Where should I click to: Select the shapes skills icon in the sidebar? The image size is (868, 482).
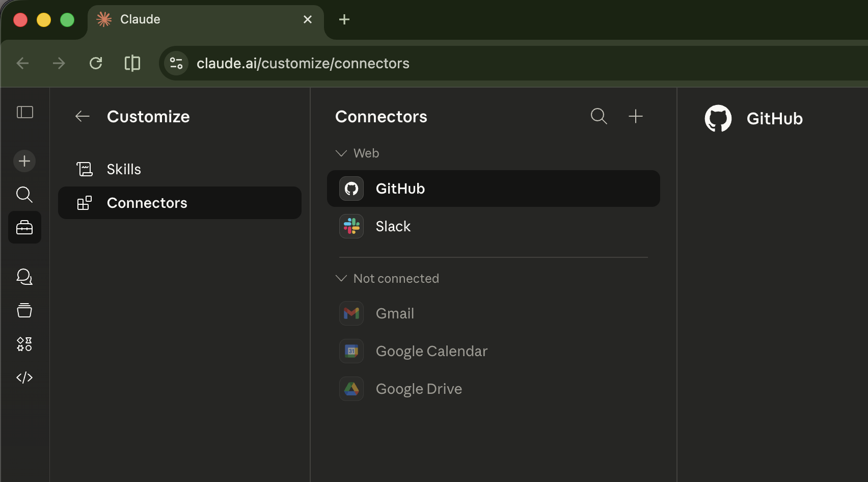pos(24,344)
